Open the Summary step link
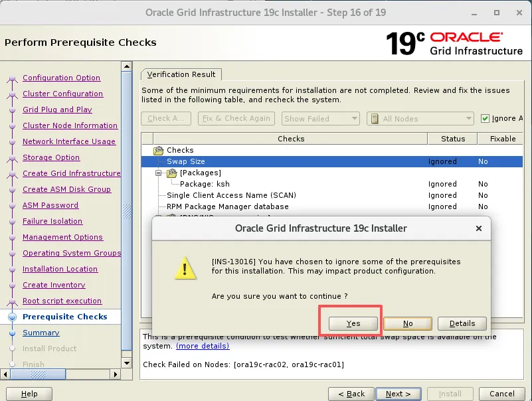 coord(41,333)
